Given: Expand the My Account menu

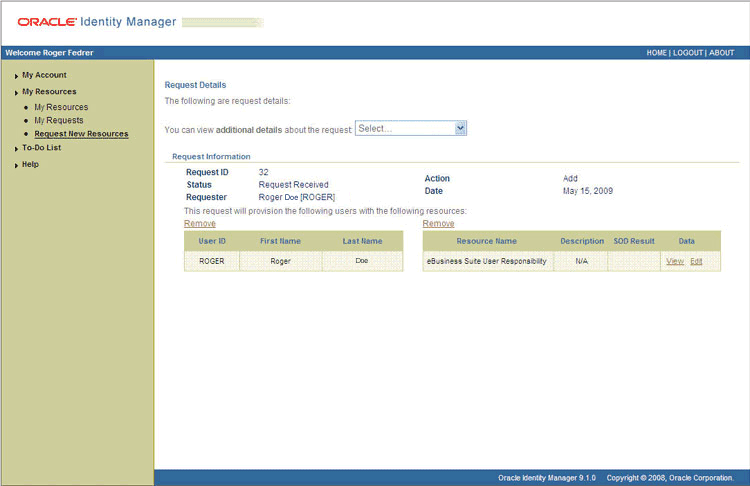Looking at the screenshot, I should (x=44, y=75).
